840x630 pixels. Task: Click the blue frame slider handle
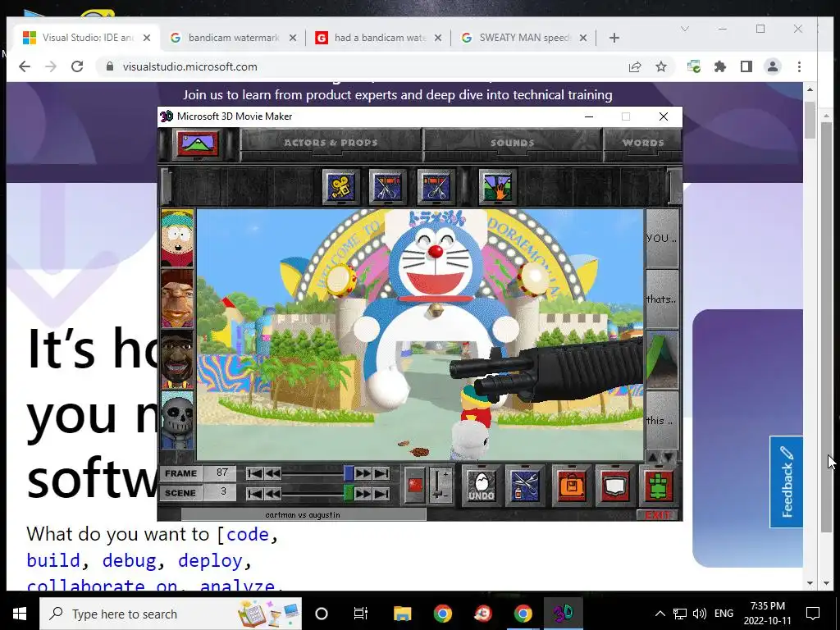pyautogui.click(x=348, y=473)
